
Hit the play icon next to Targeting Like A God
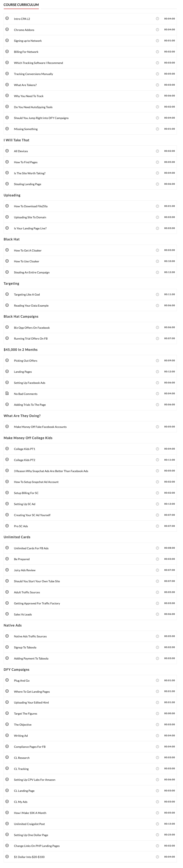click(x=7, y=294)
